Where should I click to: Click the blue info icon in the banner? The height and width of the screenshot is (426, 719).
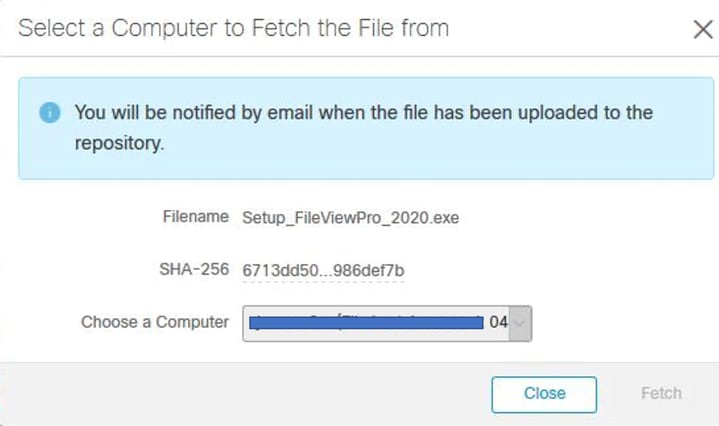pos(50,112)
